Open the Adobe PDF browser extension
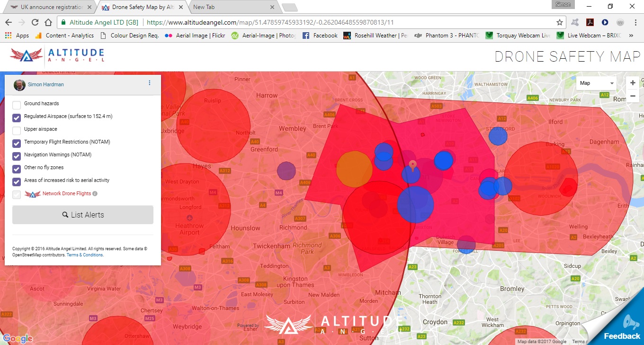 (x=590, y=22)
